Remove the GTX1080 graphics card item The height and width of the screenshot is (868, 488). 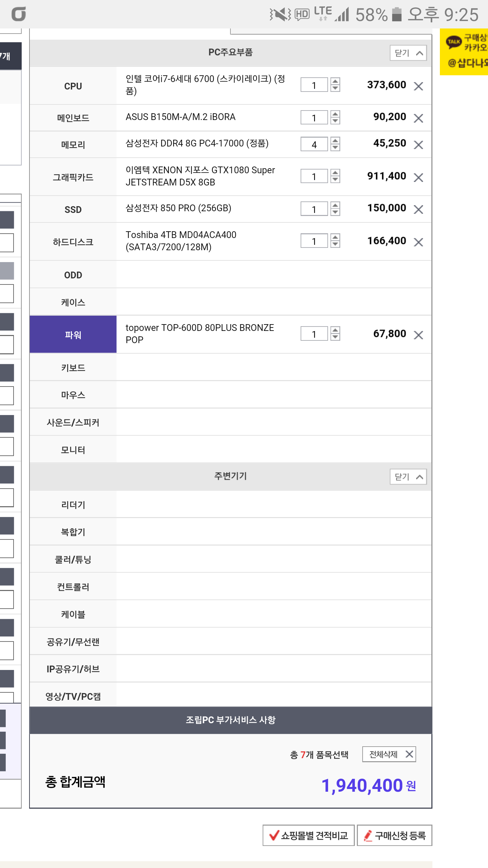point(419,177)
